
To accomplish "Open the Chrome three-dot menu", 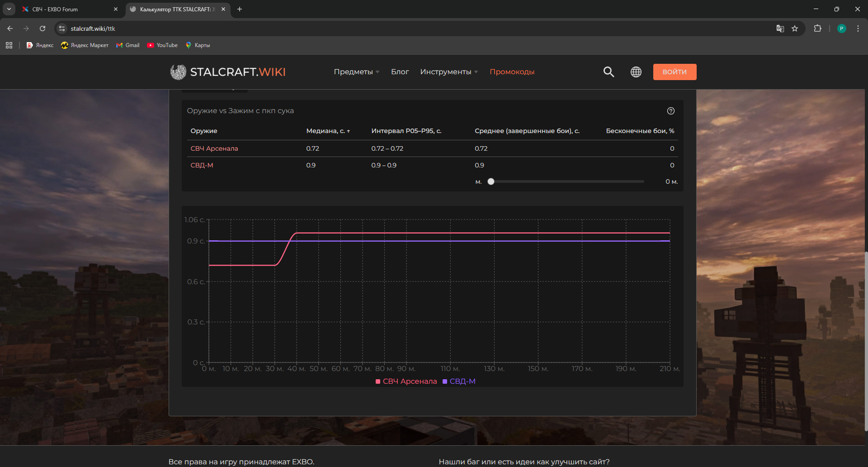I will (858, 29).
